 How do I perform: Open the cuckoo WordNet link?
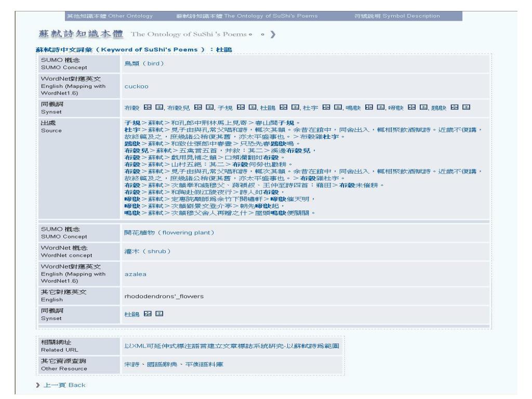coord(137,86)
